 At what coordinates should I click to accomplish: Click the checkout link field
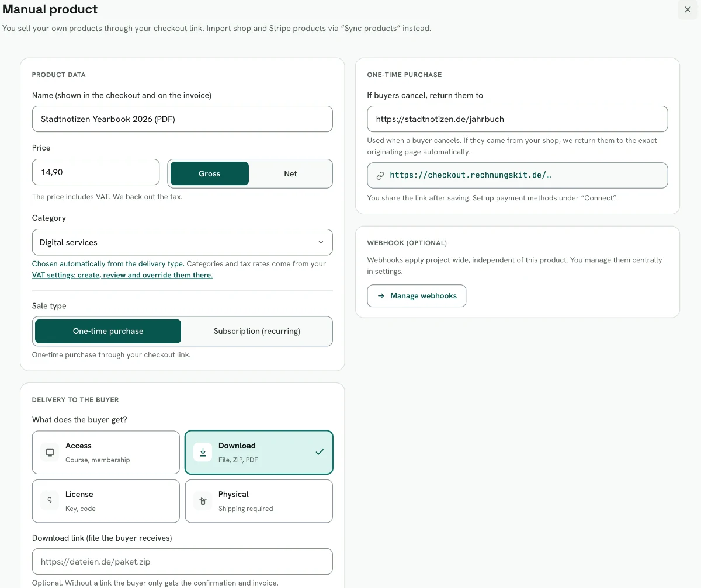click(x=518, y=175)
